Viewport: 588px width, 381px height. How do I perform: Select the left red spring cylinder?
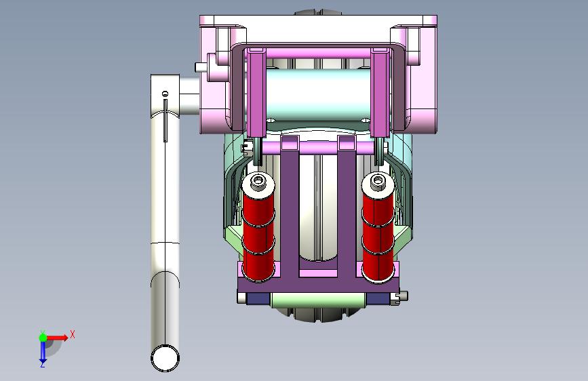258,235
